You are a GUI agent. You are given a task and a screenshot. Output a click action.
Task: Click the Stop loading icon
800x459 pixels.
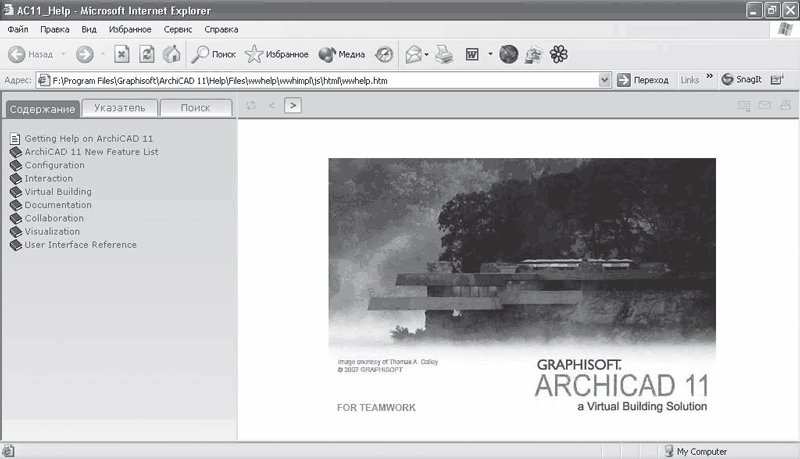coord(122,54)
